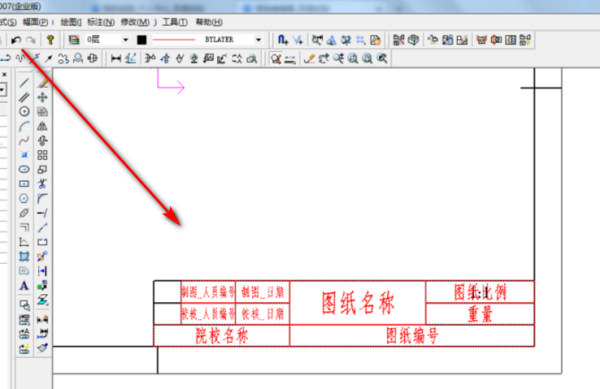Redo the undone action
The width and height of the screenshot is (600, 389).
click(31, 39)
